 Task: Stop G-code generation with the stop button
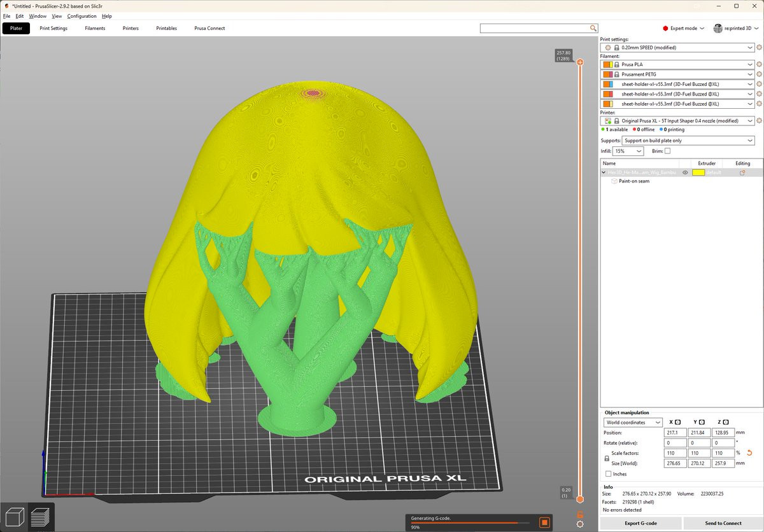[544, 522]
